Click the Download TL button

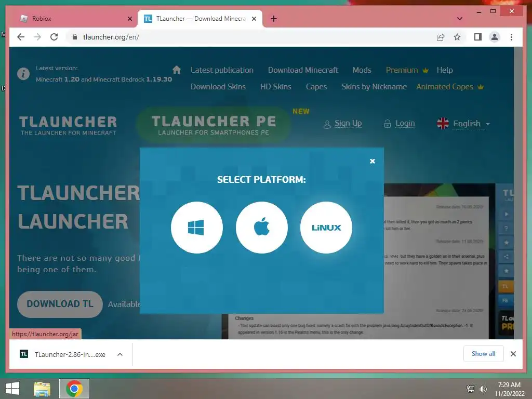(x=60, y=304)
